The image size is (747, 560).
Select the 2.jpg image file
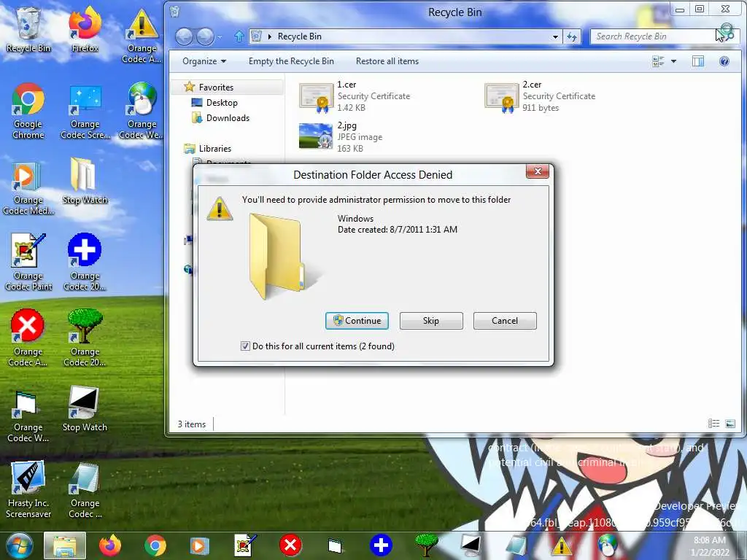tap(341, 136)
